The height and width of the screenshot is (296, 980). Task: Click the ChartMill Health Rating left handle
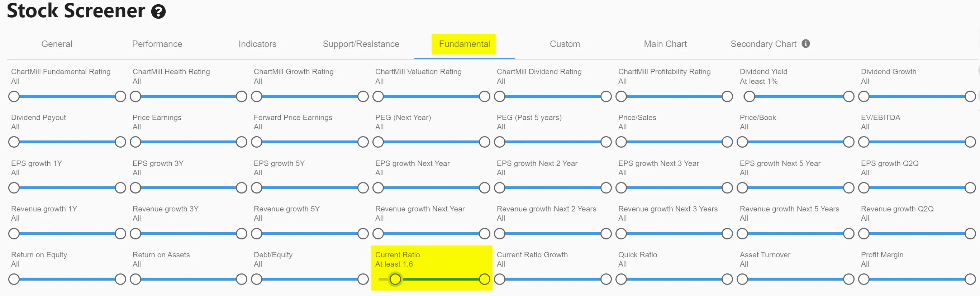[x=135, y=97]
